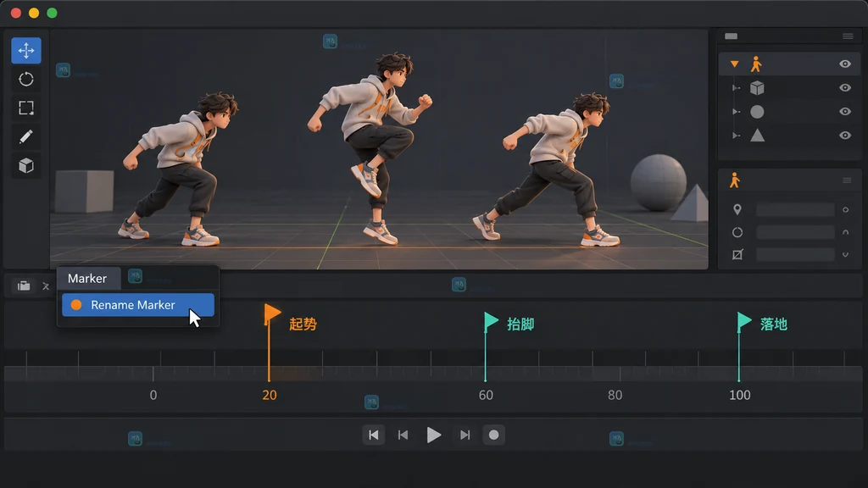
Task: Click the character figure icon in outliner
Action: pyautogui.click(x=756, y=64)
